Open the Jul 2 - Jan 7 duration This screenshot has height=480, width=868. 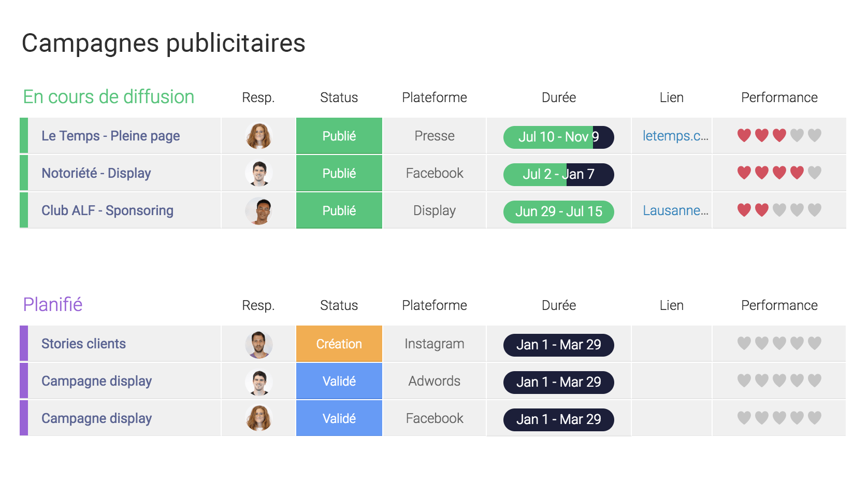click(559, 174)
